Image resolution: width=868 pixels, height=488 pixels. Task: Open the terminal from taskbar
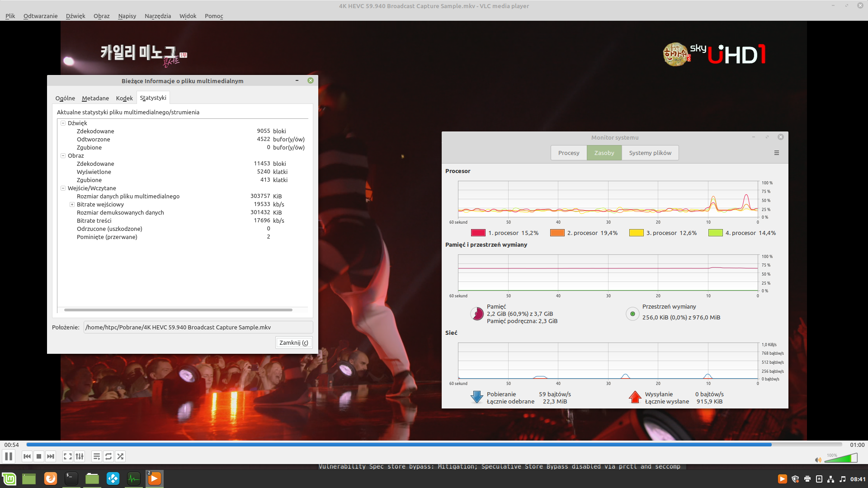(71, 479)
